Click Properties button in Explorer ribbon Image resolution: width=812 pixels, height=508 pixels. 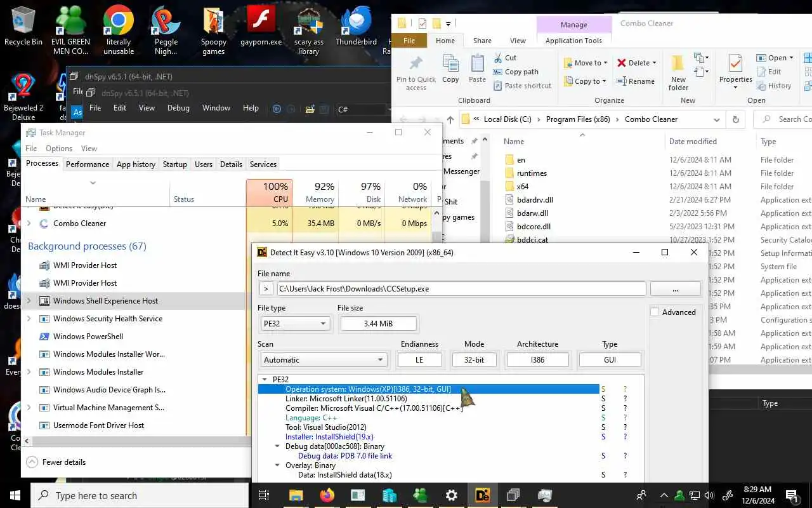click(736, 71)
